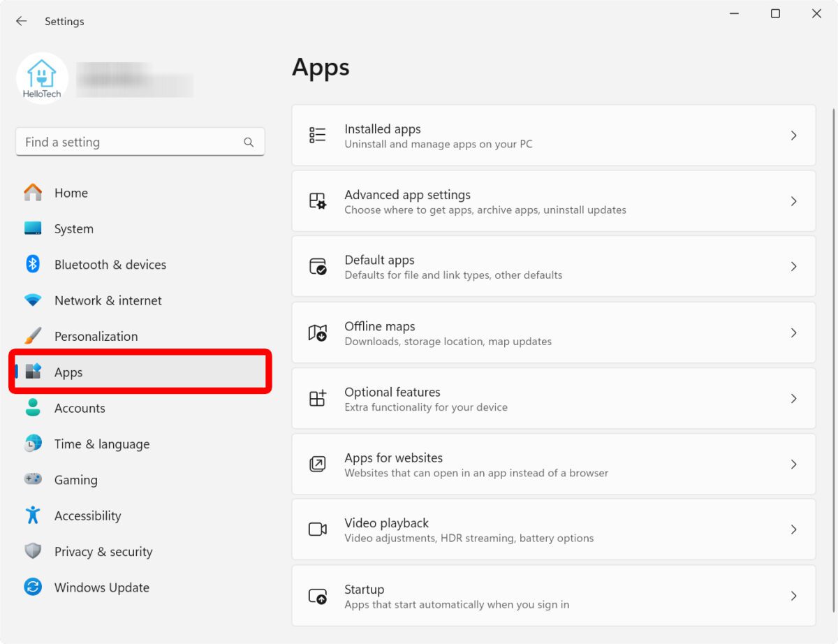This screenshot has width=838, height=644.
Task: Click the Apps for websites icon
Action: coord(318,464)
